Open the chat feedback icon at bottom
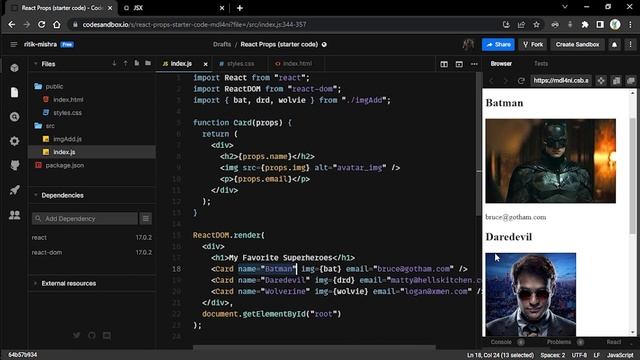This screenshot has width=640, height=360. click(x=107, y=336)
